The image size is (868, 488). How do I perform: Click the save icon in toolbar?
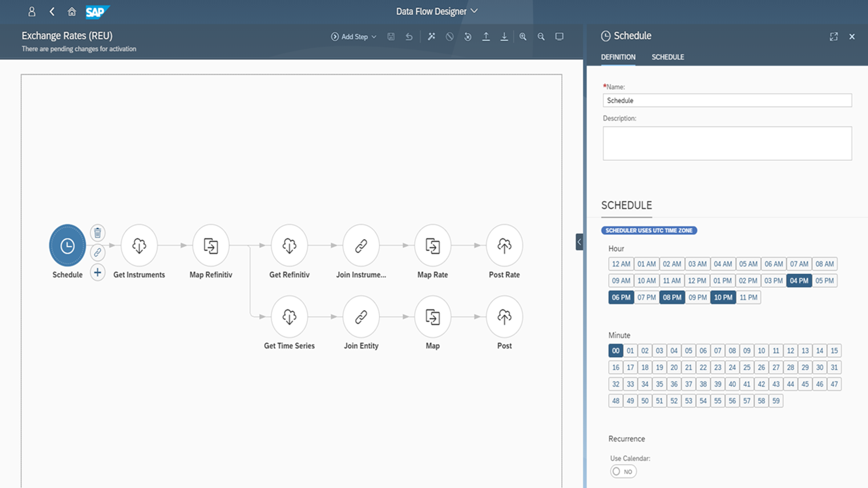pyautogui.click(x=391, y=37)
